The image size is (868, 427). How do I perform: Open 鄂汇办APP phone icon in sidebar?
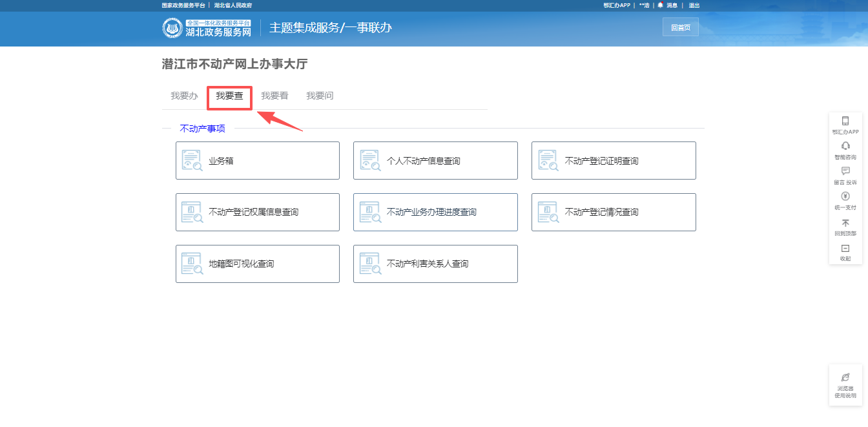tap(845, 121)
